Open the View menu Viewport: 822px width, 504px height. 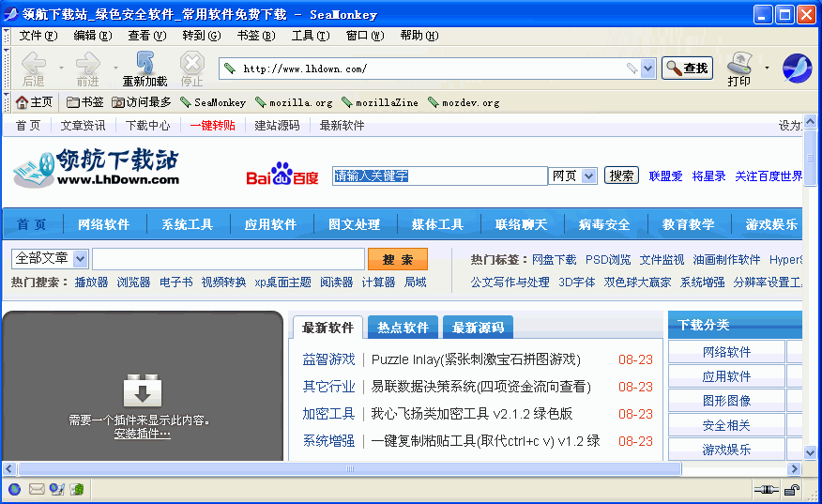tap(147, 36)
